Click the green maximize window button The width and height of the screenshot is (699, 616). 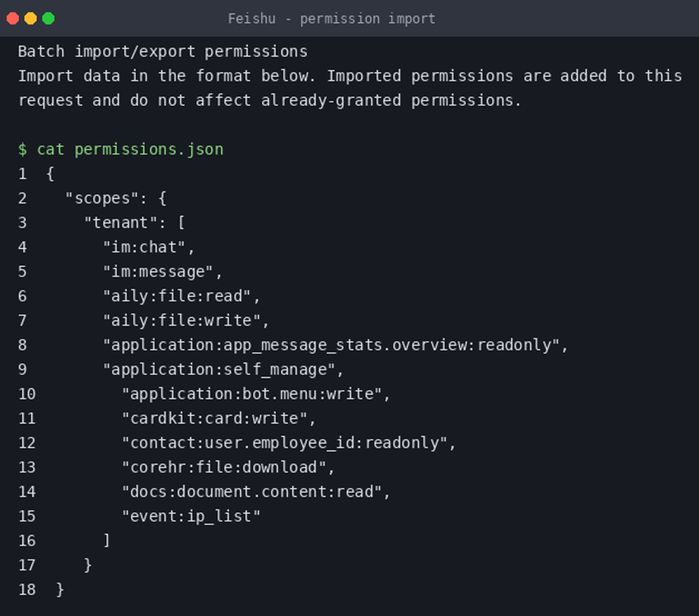click(48, 18)
